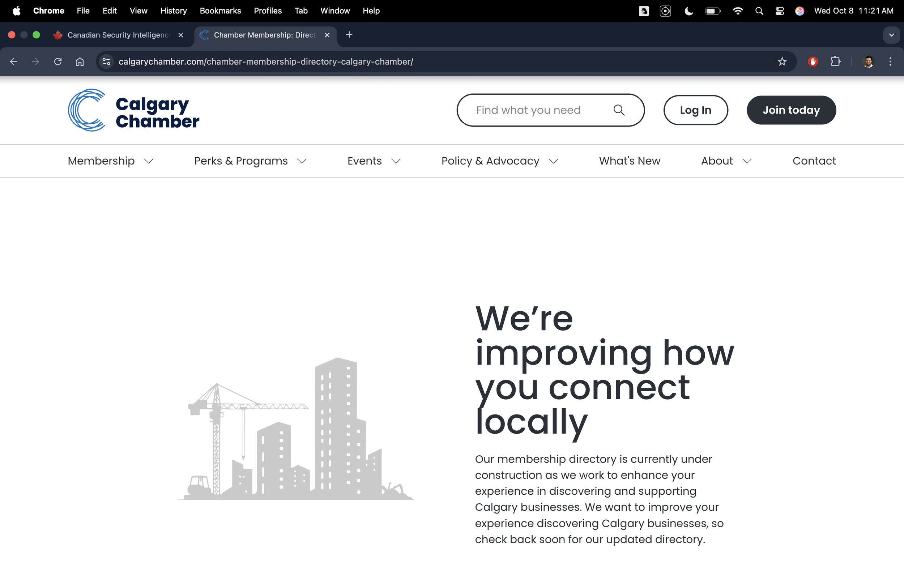Bookmark this page with the star icon
The height and width of the screenshot is (588, 904).
[x=782, y=61]
